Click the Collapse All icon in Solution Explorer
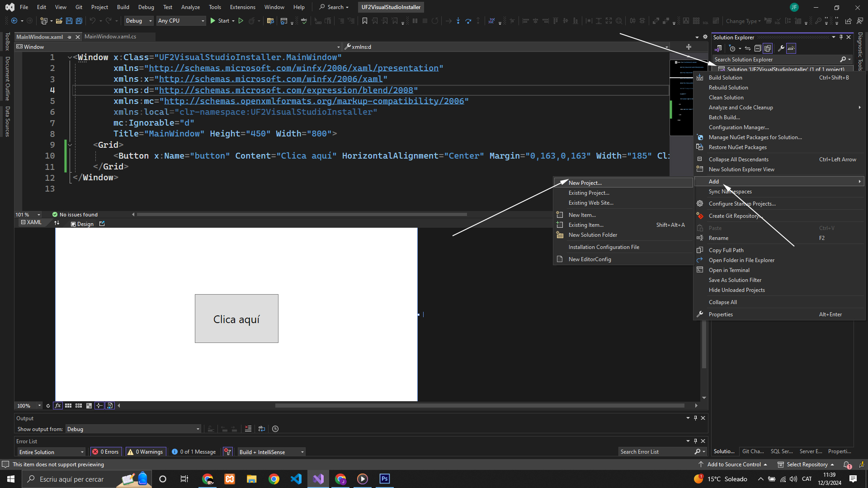The image size is (868, 488). pyautogui.click(x=758, y=48)
